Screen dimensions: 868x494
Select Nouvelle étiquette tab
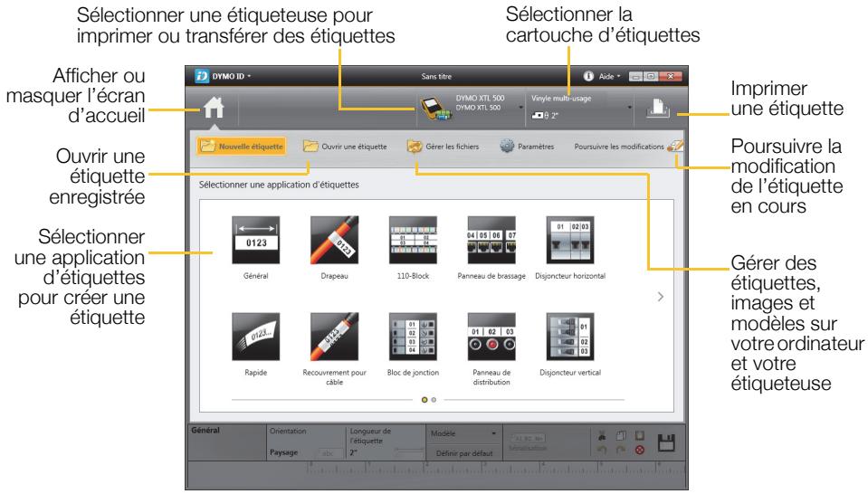click(242, 147)
